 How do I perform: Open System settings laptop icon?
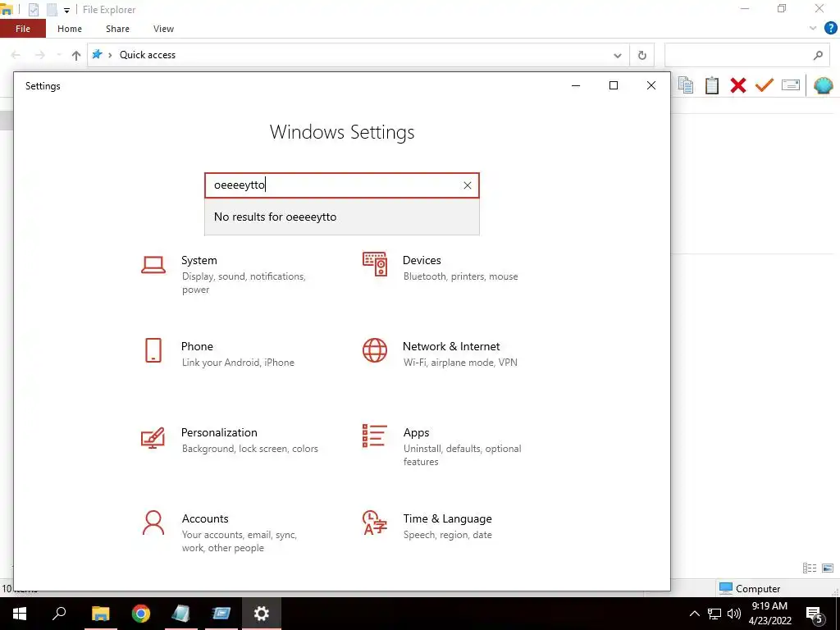(x=153, y=265)
